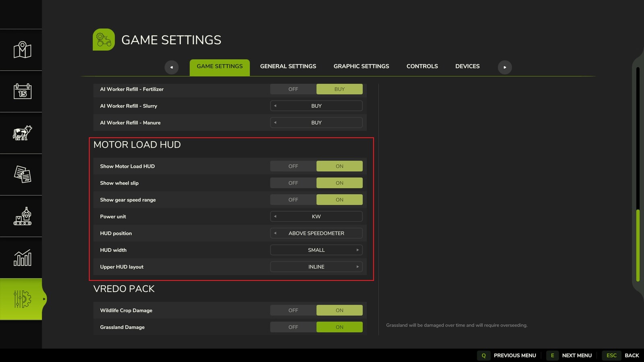The image size is (644, 362).
Task: Set AI Worker Refill Fertilizer to BUY
Action: click(x=339, y=89)
